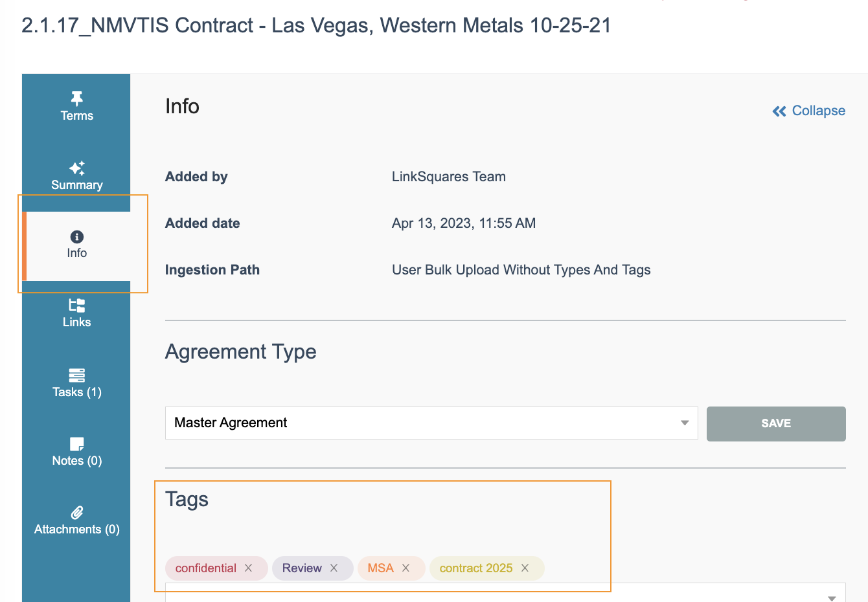Click the tags input field
868x602 pixels.
pyautogui.click(x=492, y=596)
